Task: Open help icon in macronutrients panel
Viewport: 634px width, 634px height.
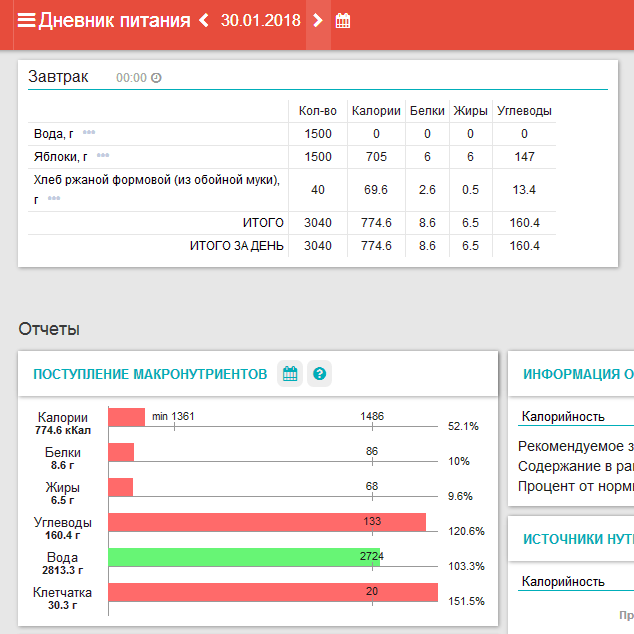Action: [320, 374]
